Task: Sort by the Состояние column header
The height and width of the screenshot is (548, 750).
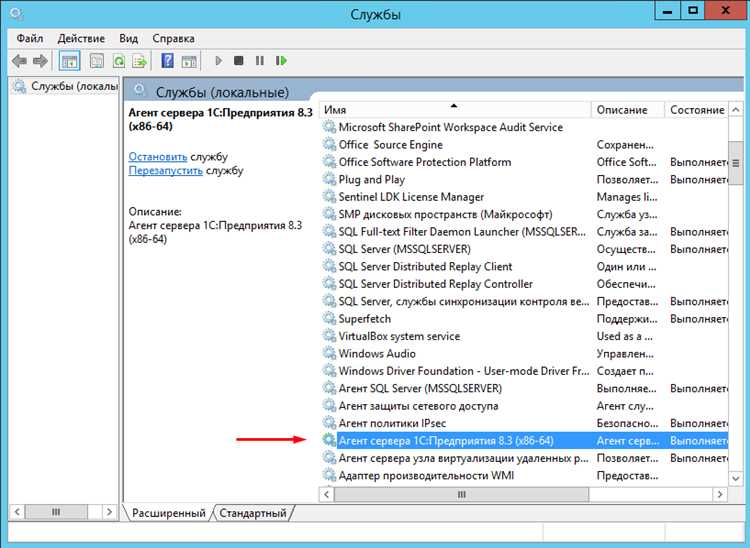Action: pyautogui.click(x=697, y=110)
